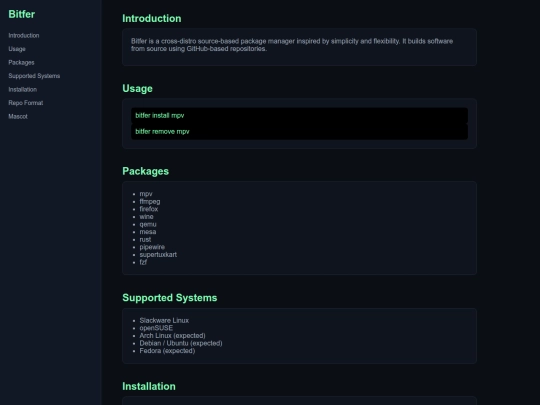
Task: Click the Installation section heading
Action: coord(149,386)
